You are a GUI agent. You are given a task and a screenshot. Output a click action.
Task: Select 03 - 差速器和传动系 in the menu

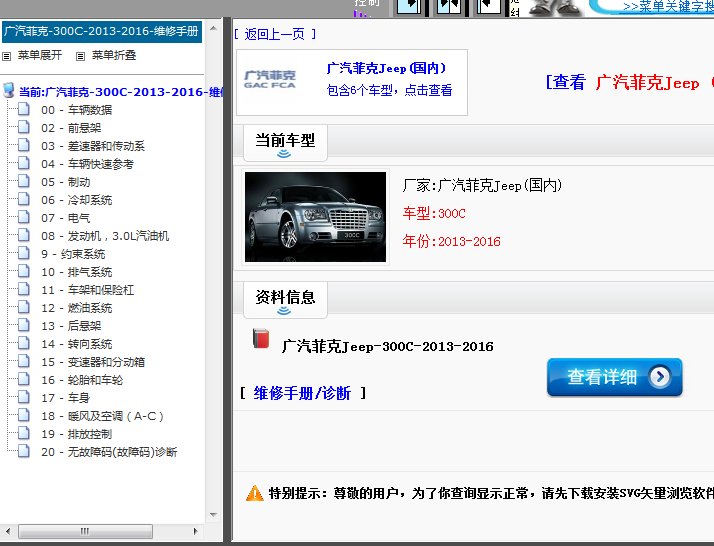point(93,146)
